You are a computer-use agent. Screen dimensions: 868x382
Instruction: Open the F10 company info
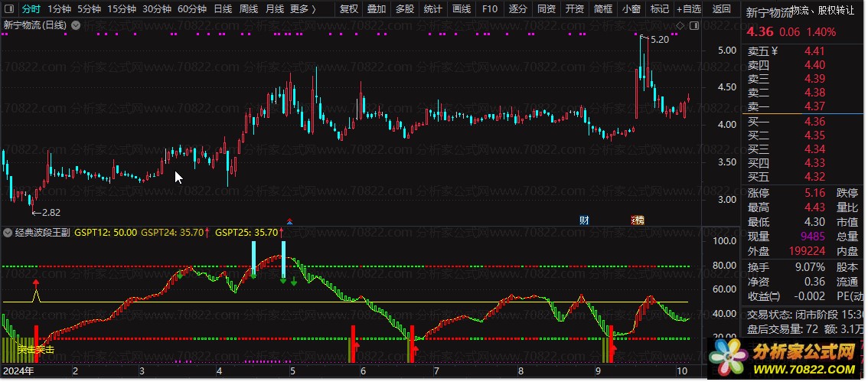pos(489,9)
